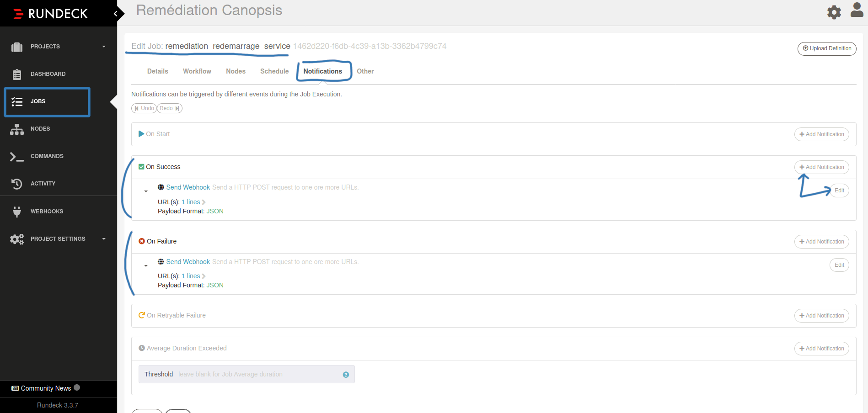Collapse the On Failure webhook details caret
This screenshot has width=868, height=413.
146,266
